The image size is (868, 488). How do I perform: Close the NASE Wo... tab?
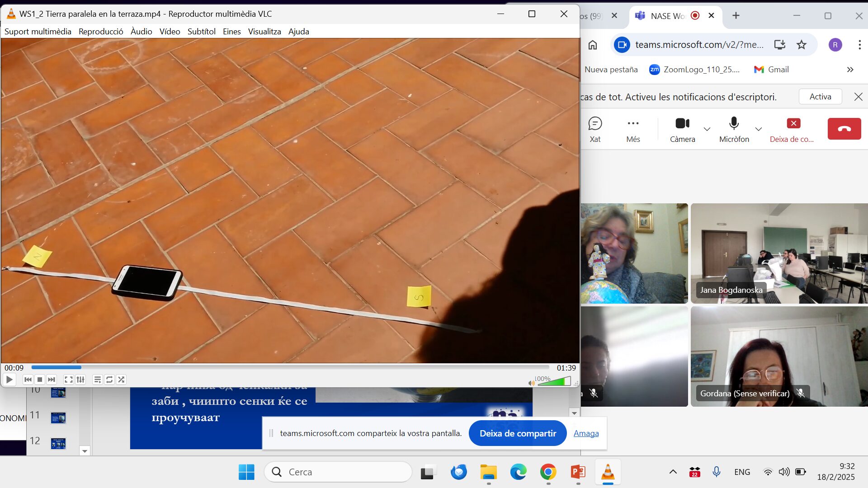click(711, 15)
